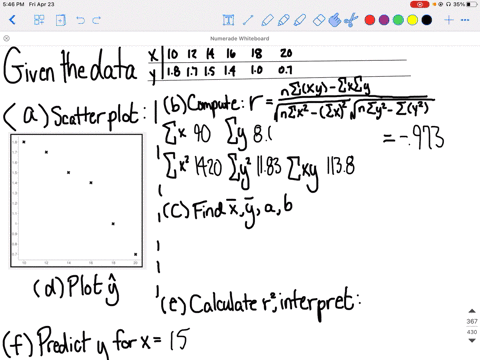Select the hand pointer tool
Image resolution: width=480 pixels, height=360 pixels.
pyautogui.click(x=335, y=20)
